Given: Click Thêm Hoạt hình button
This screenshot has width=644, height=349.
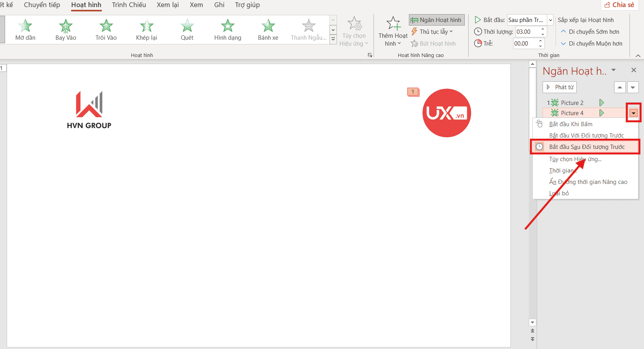Looking at the screenshot, I should coord(393,31).
